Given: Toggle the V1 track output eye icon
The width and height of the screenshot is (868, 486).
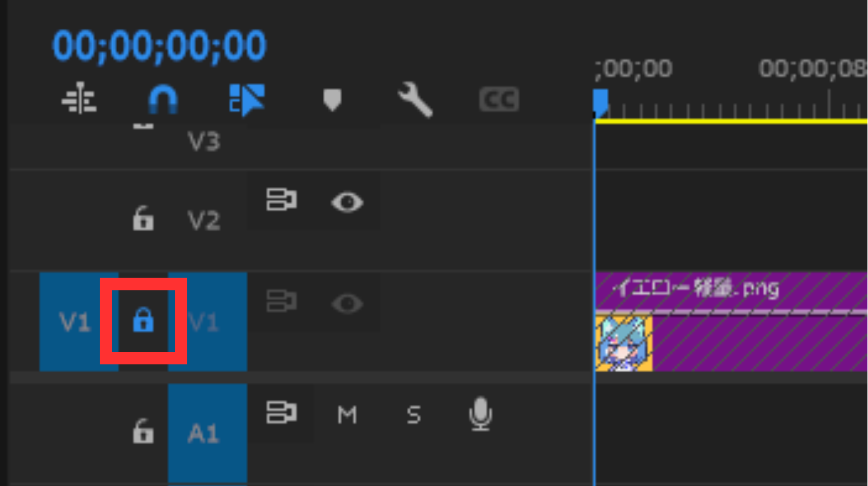Looking at the screenshot, I should pyautogui.click(x=347, y=304).
